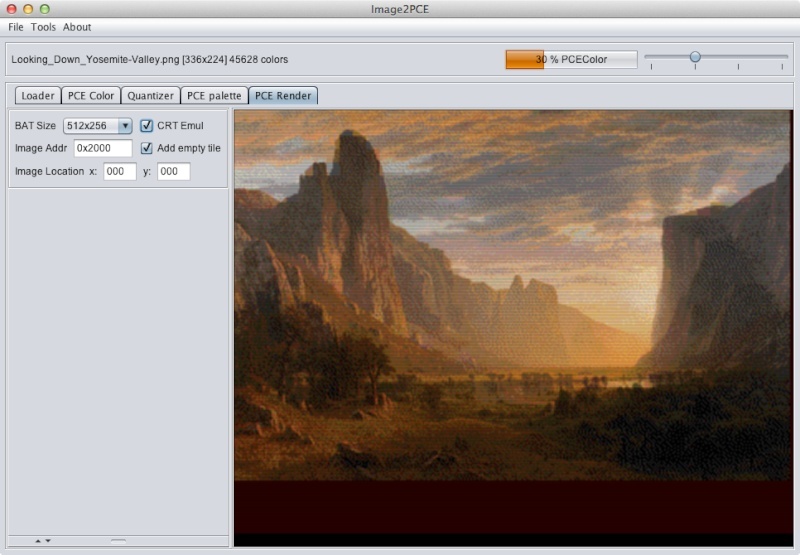
Task: Click the 30 % PCEColor progress bar
Action: point(571,60)
